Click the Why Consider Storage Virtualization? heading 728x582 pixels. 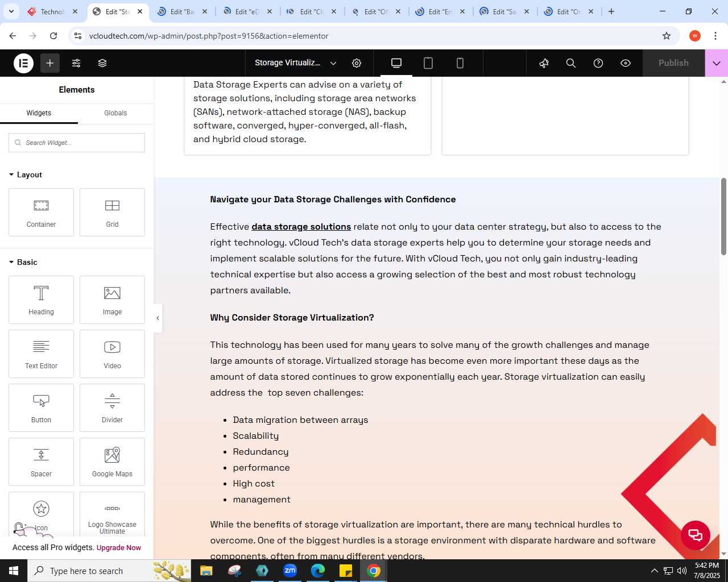click(x=292, y=318)
